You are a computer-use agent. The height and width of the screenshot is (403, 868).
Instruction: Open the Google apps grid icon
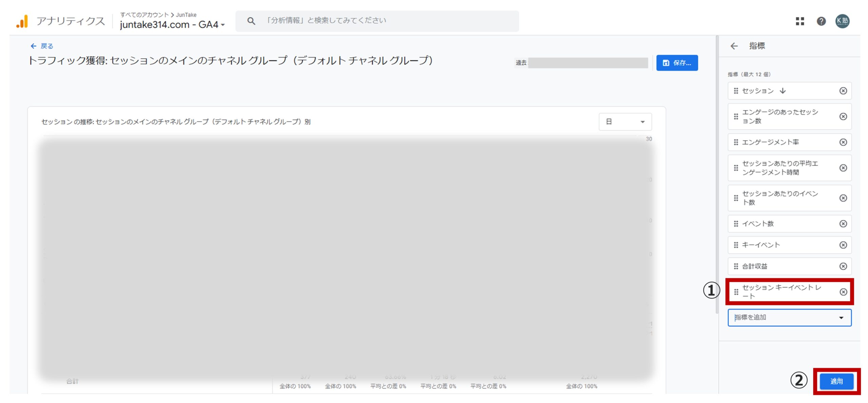800,21
